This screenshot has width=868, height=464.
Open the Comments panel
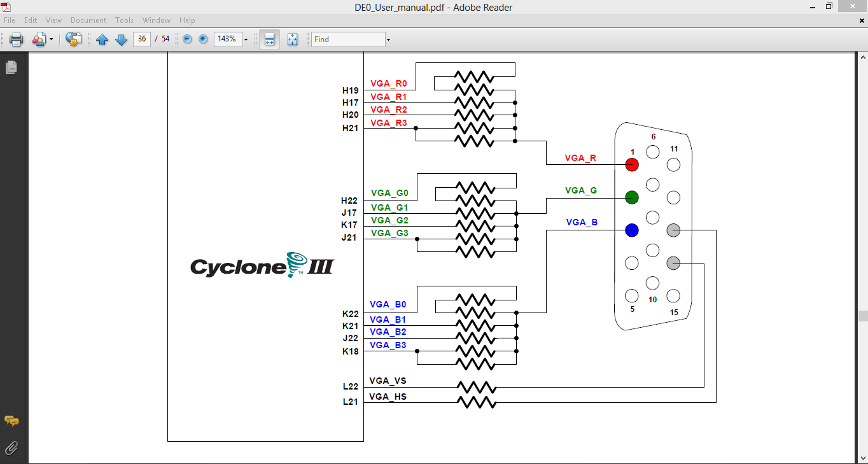pos(11,421)
